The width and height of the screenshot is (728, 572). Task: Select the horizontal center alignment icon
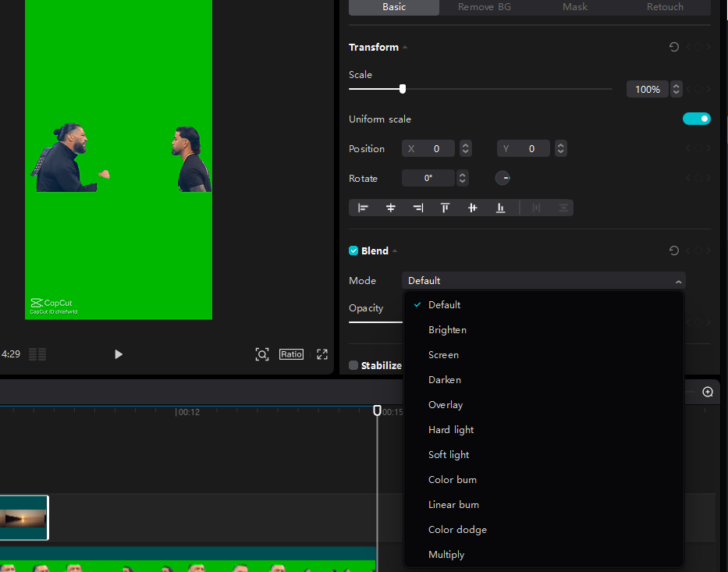[391, 208]
